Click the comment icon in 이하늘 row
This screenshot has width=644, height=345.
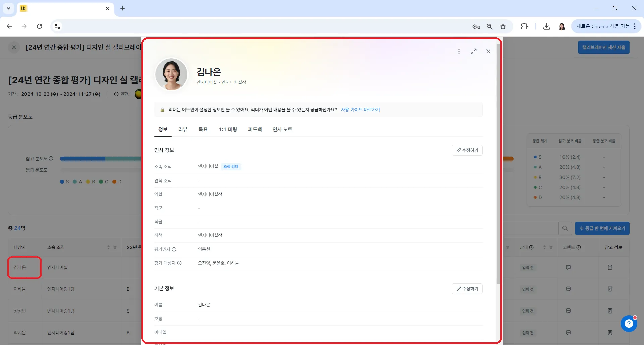coord(568,289)
